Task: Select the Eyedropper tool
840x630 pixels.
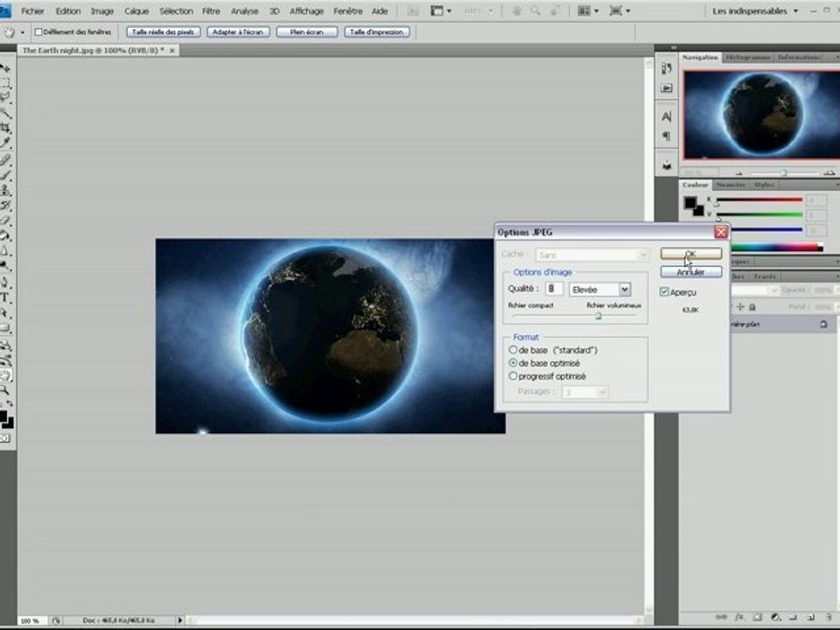Action: (5, 143)
